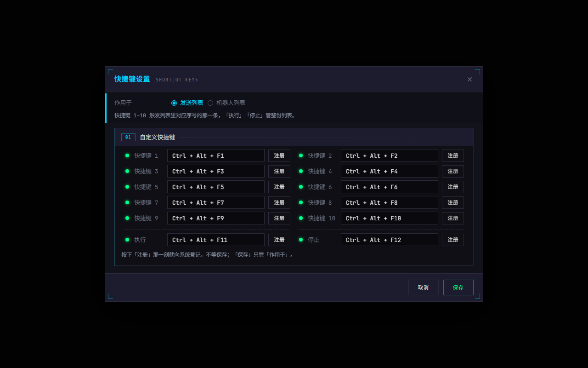Image resolution: width=588 pixels, height=368 pixels.
Task: Click green status dot beside 快捷键 2
Action: (301, 155)
